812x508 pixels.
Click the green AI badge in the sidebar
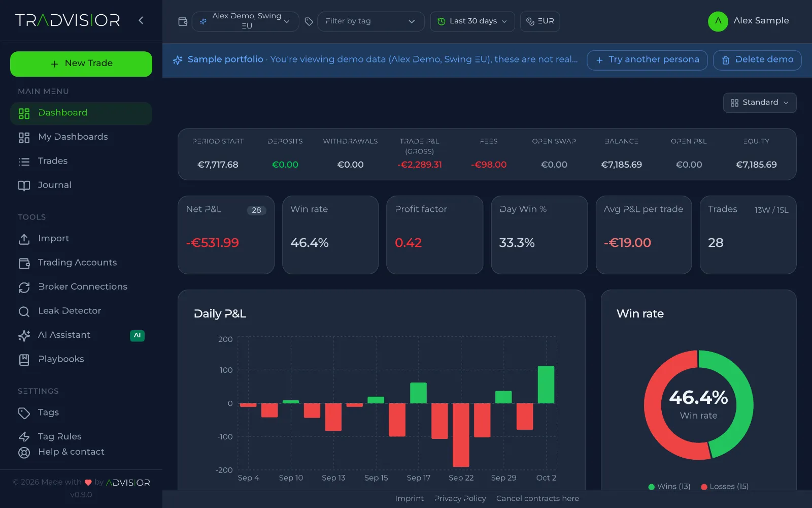[x=137, y=335]
